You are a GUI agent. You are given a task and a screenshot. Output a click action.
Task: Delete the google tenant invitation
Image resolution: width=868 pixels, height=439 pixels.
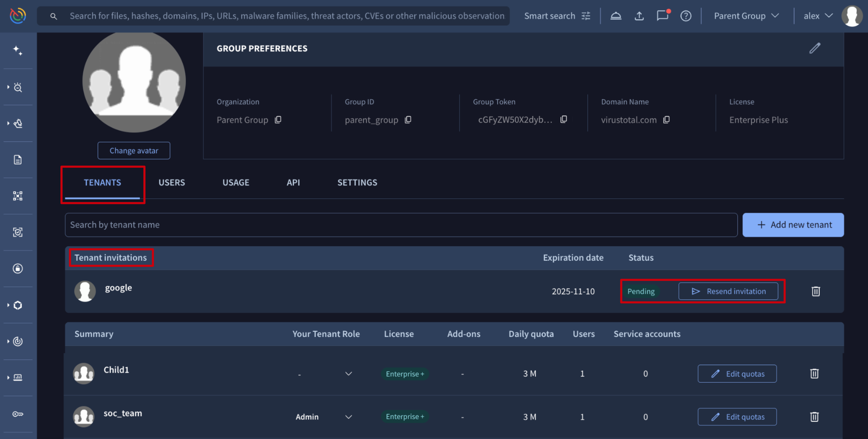[815, 291]
